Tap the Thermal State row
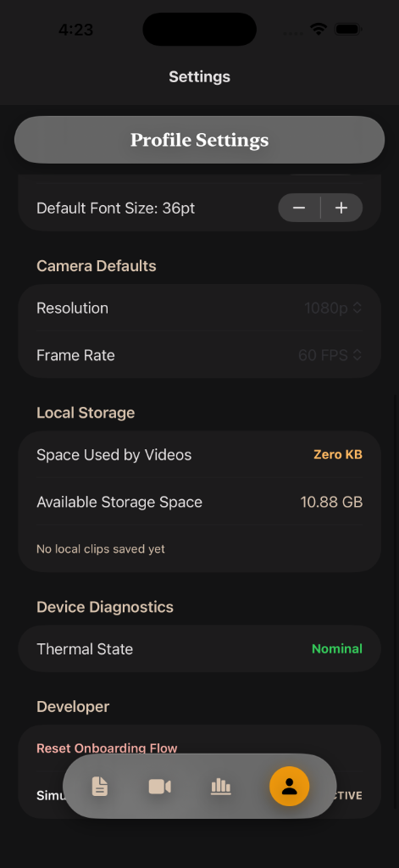399x868 pixels. pyautogui.click(x=199, y=648)
